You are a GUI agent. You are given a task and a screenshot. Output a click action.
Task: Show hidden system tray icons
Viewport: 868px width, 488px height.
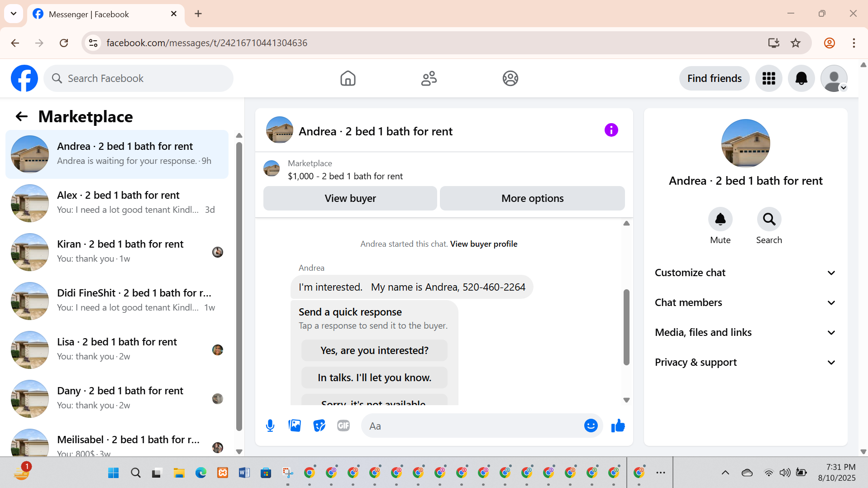click(x=725, y=473)
